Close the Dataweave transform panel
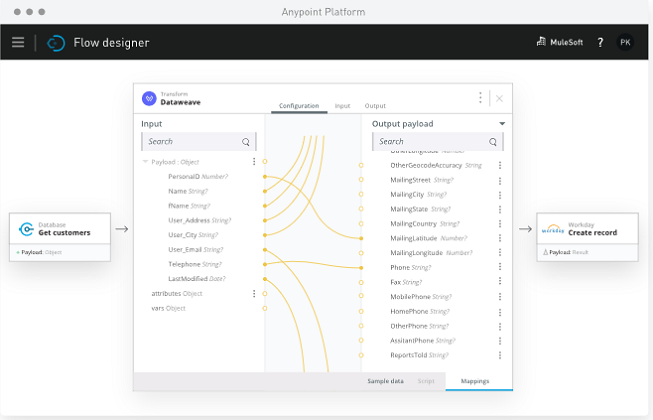The height and width of the screenshot is (420, 653). [x=499, y=98]
